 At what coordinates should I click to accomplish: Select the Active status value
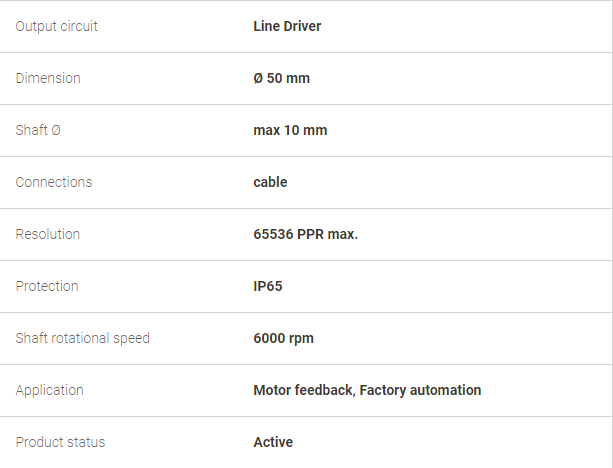(x=273, y=442)
